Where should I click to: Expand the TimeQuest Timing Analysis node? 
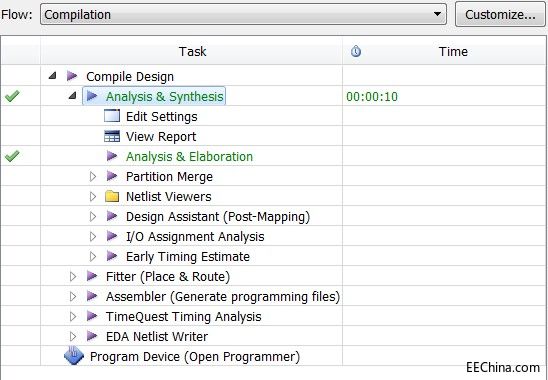73,316
